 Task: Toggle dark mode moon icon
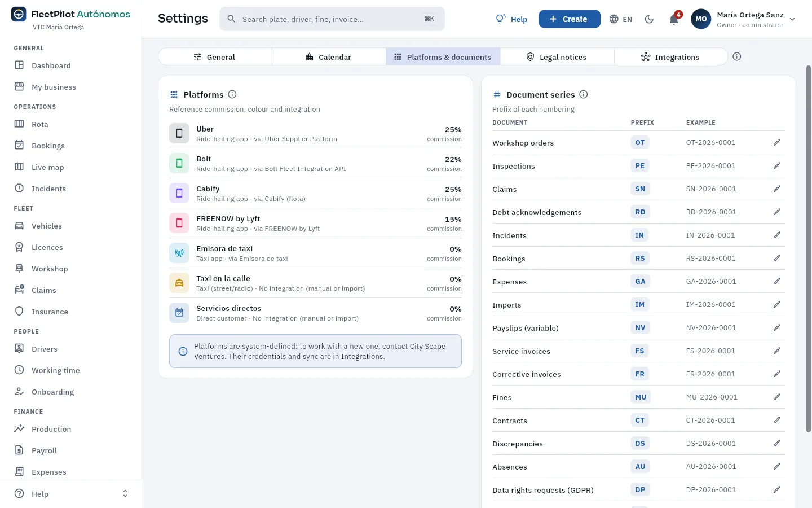click(x=649, y=19)
